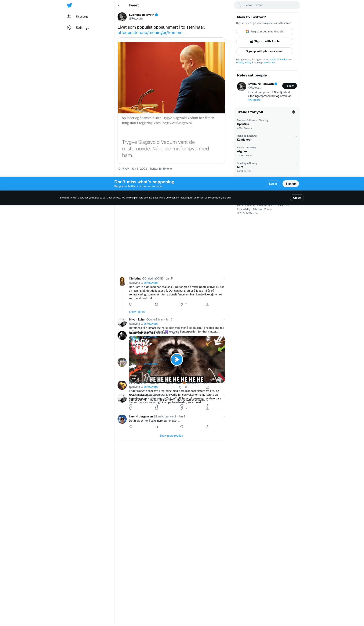
Task: Open Silvan Loher's profile name link
Action: (x=137, y=320)
